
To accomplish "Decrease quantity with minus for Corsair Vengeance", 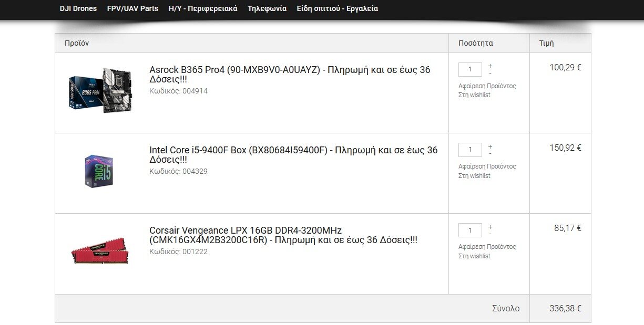I will (490, 234).
